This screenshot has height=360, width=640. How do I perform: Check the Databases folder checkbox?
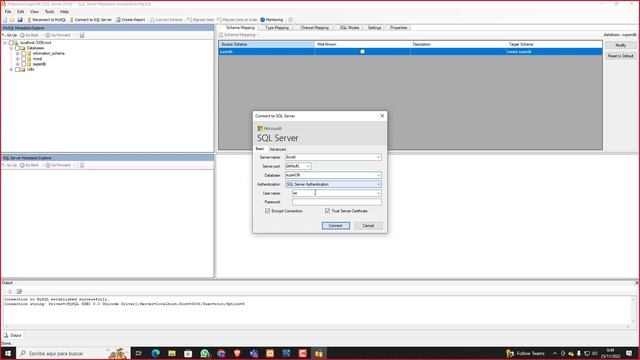coord(18,48)
